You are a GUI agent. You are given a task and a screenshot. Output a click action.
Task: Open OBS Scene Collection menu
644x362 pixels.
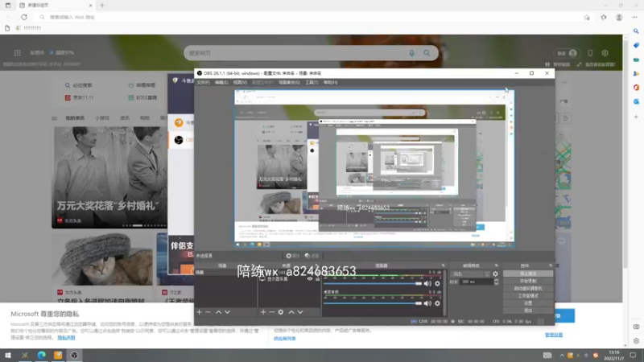pos(289,83)
